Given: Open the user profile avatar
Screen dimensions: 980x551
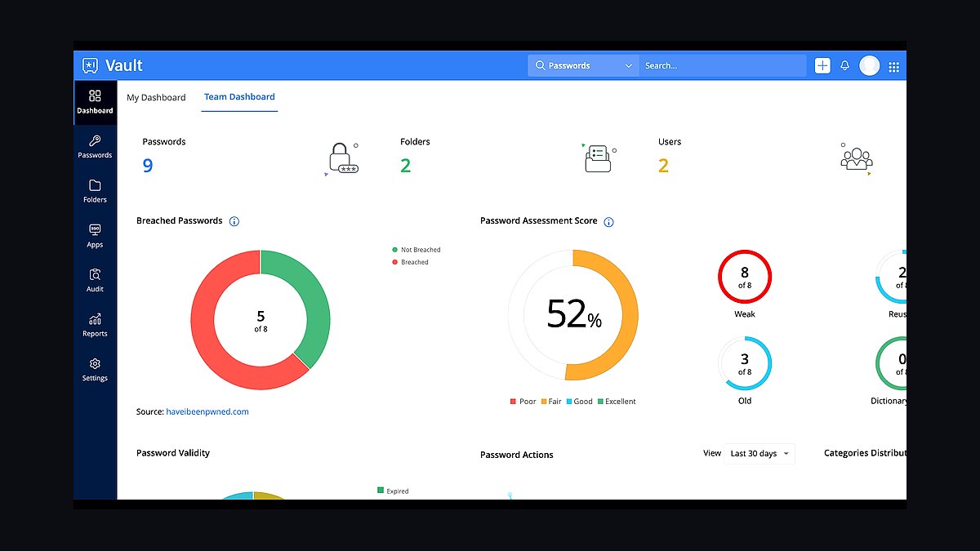Looking at the screenshot, I should 870,65.
